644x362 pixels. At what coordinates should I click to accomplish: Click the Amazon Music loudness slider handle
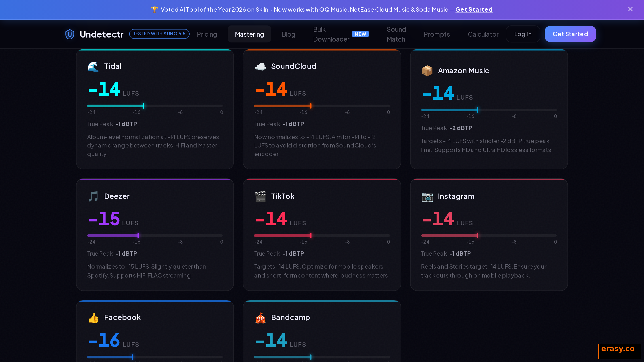pyautogui.click(x=477, y=110)
